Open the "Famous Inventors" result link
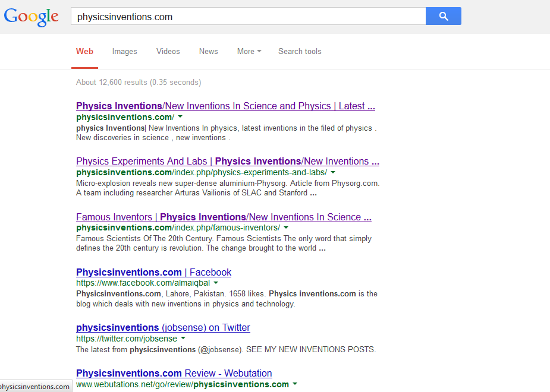The height and width of the screenshot is (392, 550). (x=224, y=217)
